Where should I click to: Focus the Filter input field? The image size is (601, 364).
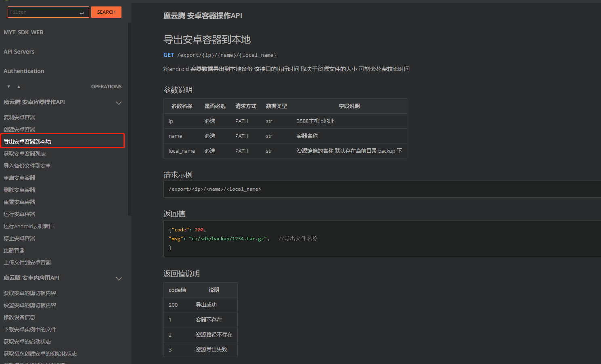(x=42, y=12)
